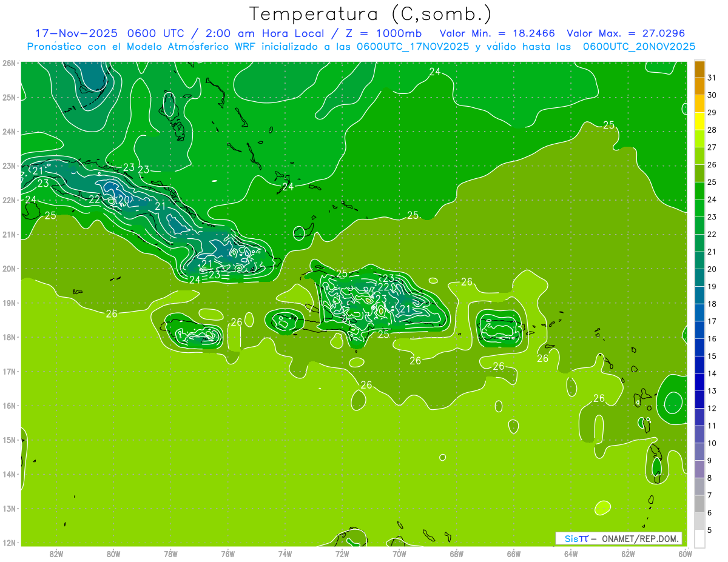Click the "ONAMET/REP.DOM." credit label

(641, 538)
